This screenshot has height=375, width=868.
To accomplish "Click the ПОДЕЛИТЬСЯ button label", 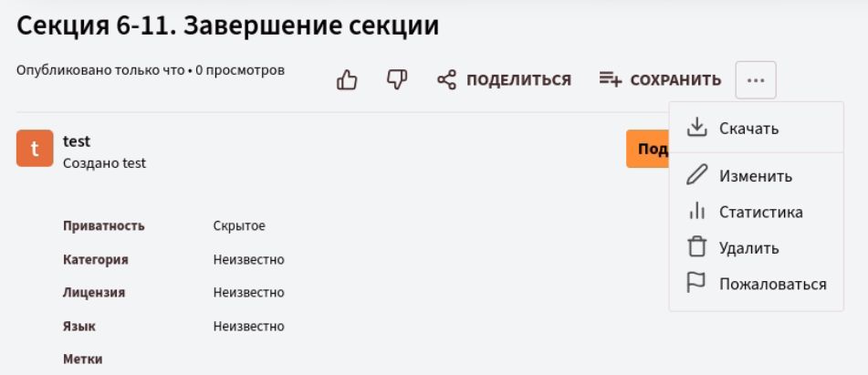I will [518, 80].
